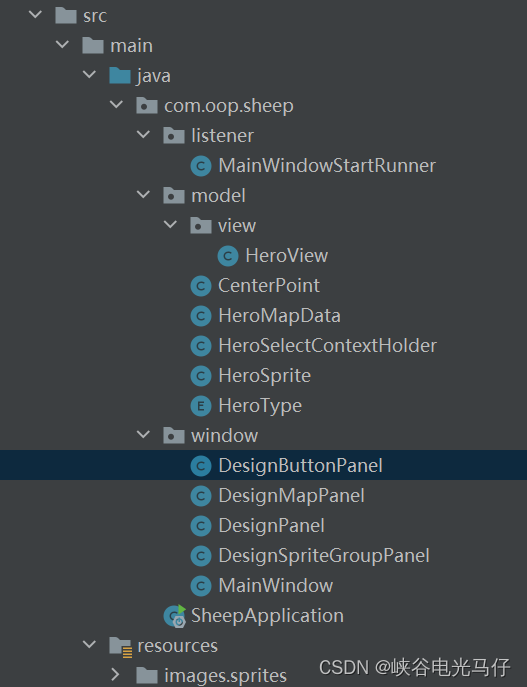Select the listener package label
This screenshot has width=527, height=687.
coord(223,135)
